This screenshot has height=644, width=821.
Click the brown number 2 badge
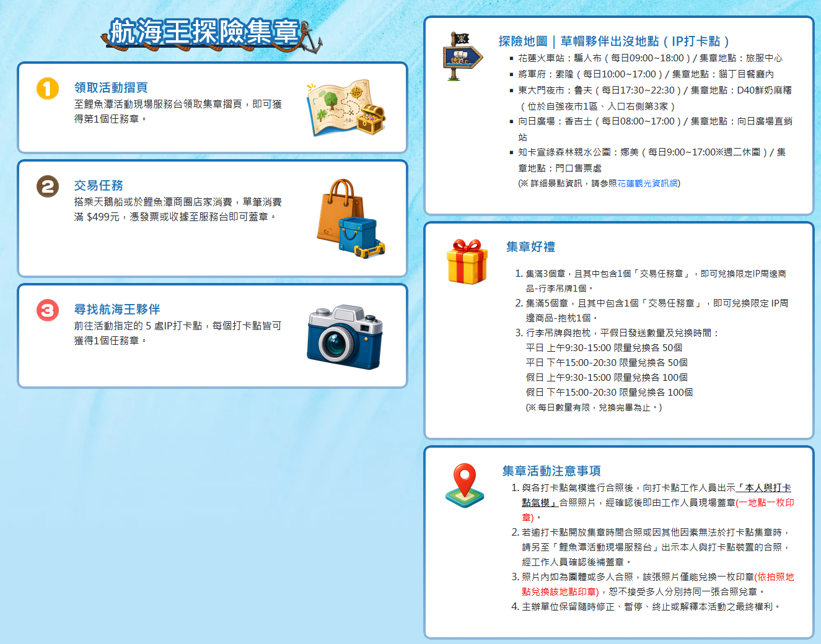[48, 186]
